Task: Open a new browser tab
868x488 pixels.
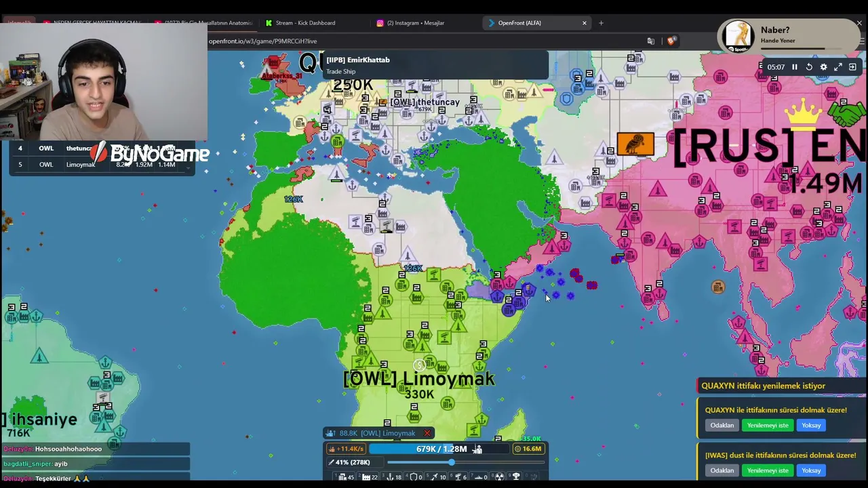Action: 601,23
